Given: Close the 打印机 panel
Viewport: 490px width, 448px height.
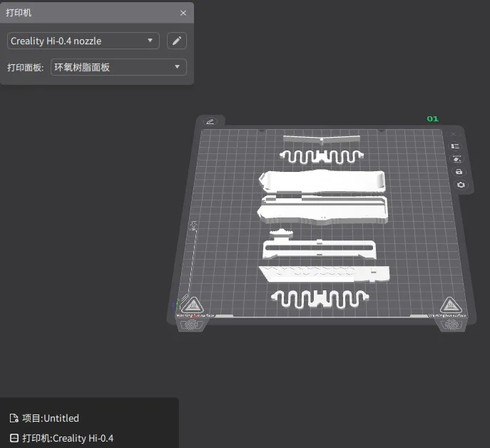Looking at the screenshot, I should coord(183,13).
